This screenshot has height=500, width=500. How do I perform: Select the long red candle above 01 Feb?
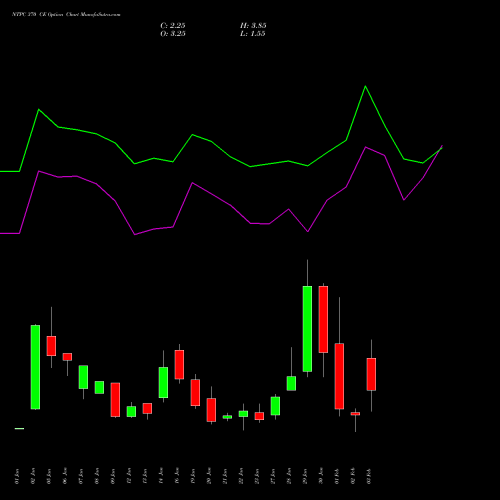click(339, 376)
